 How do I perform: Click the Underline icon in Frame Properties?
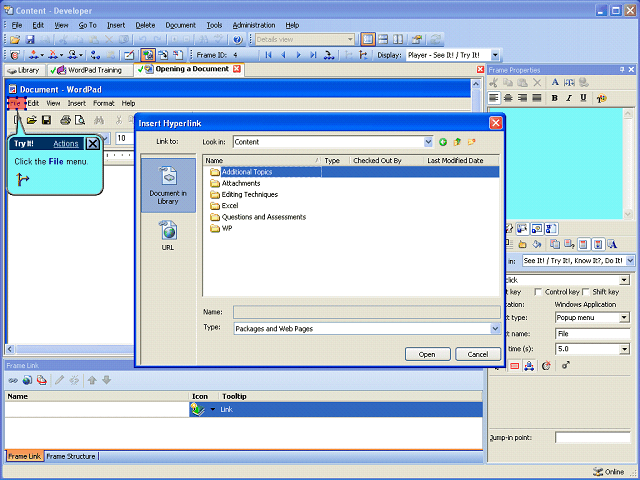pyautogui.click(x=583, y=98)
